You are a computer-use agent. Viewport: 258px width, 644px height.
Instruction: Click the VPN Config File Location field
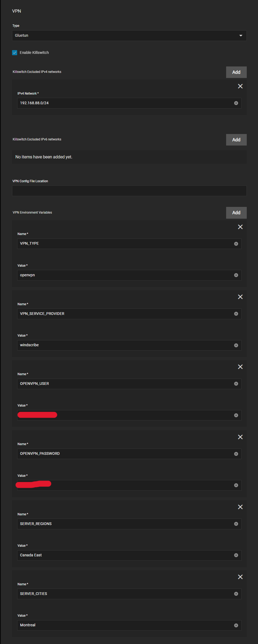(x=129, y=191)
